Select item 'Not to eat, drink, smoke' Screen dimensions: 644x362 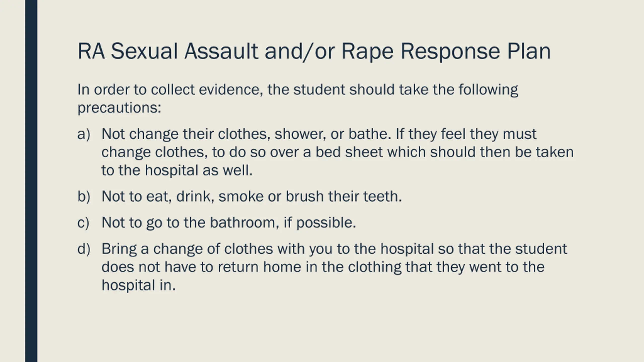click(x=252, y=196)
